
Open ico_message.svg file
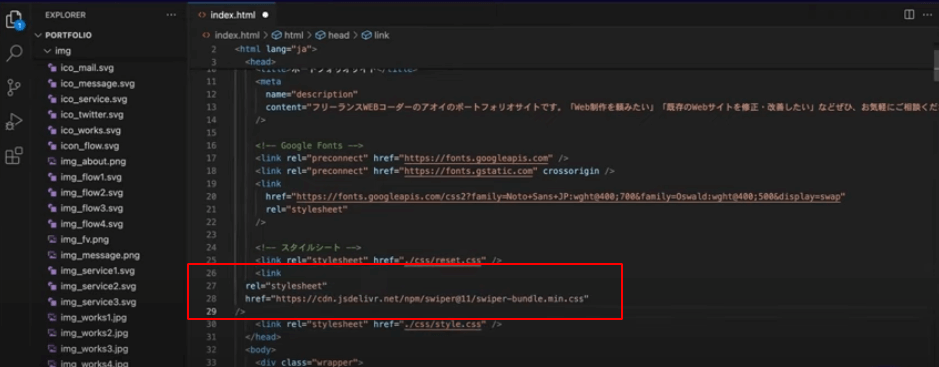click(x=98, y=83)
